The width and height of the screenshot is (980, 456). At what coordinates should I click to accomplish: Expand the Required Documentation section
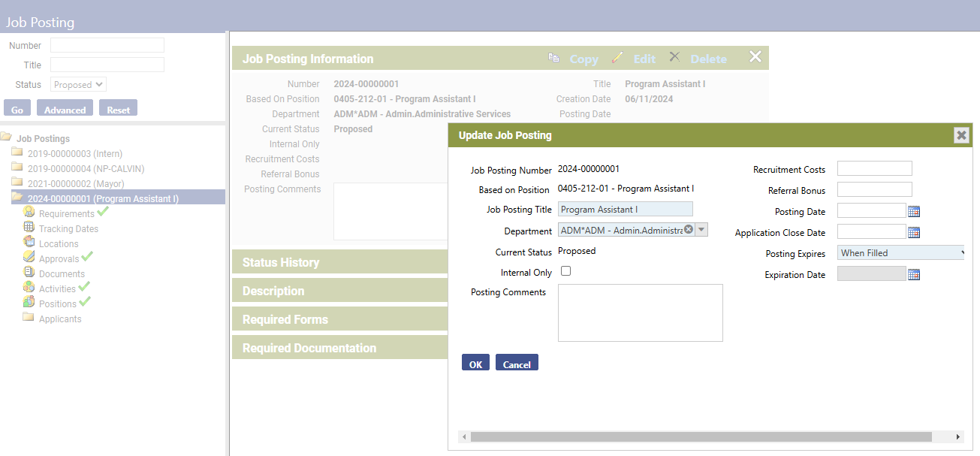coord(339,348)
